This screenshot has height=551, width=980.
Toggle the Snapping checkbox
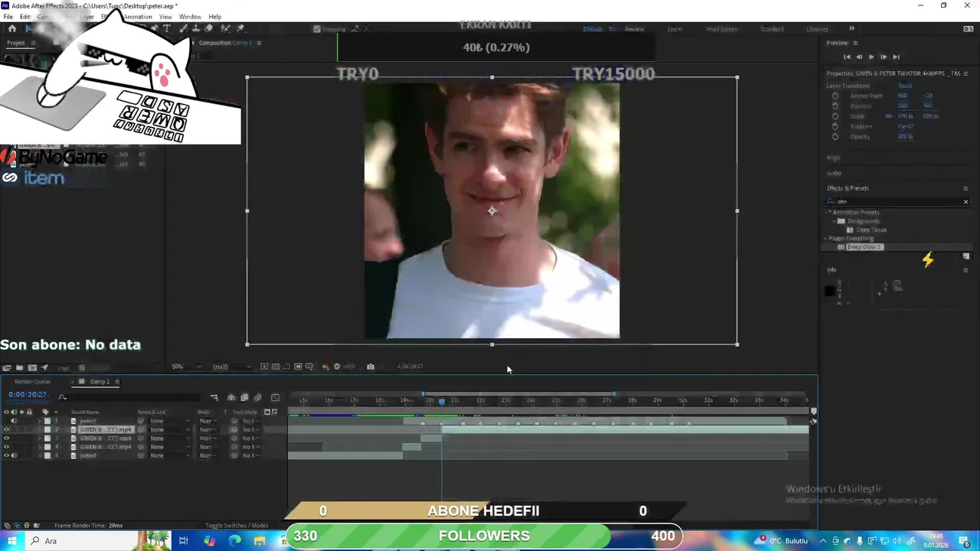click(x=317, y=29)
